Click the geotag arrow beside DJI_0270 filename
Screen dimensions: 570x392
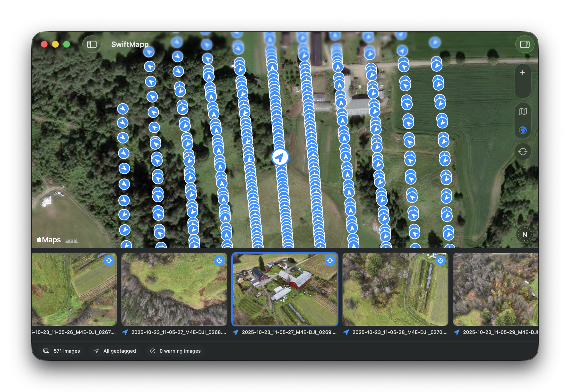click(346, 332)
